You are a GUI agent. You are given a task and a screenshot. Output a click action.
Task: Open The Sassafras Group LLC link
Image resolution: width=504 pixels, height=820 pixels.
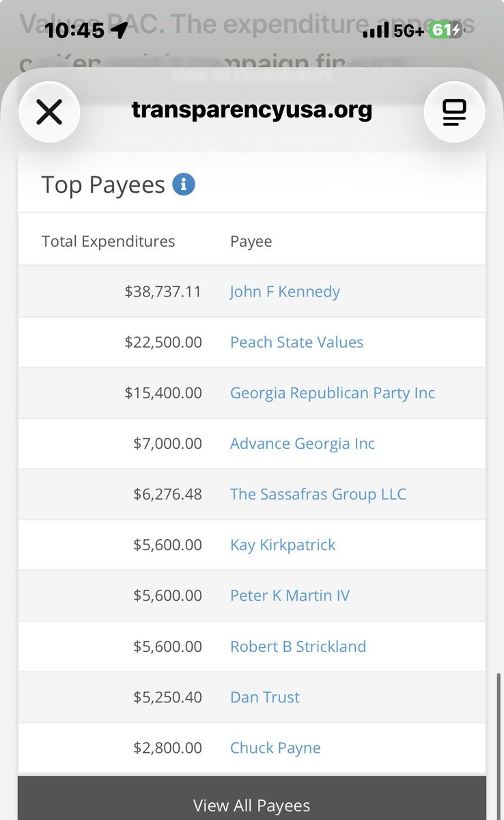318,494
